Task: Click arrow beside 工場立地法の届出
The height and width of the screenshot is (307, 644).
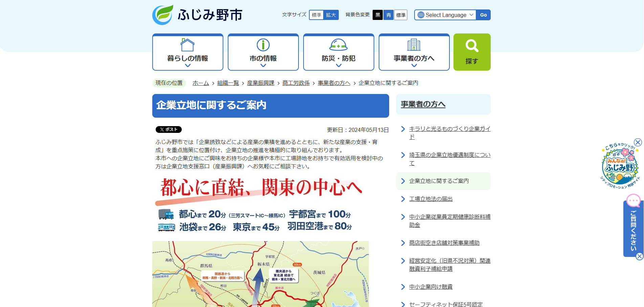Action: pos(403,199)
